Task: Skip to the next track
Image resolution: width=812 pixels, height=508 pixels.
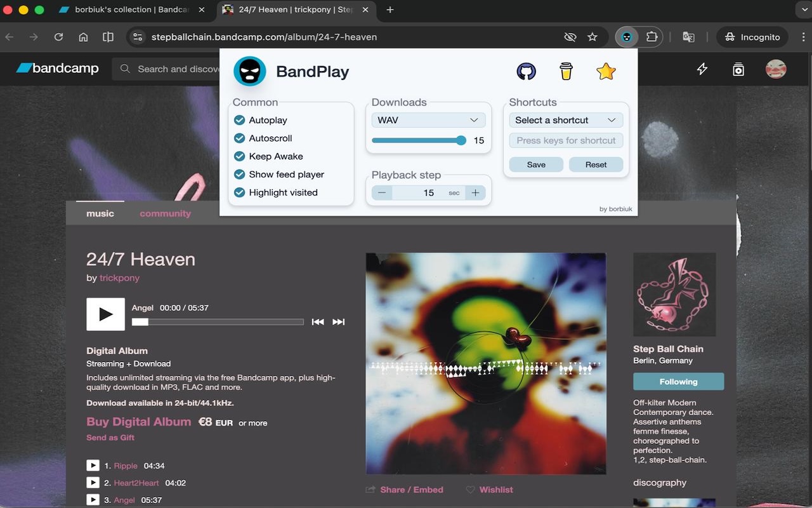Action: [339, 322]
